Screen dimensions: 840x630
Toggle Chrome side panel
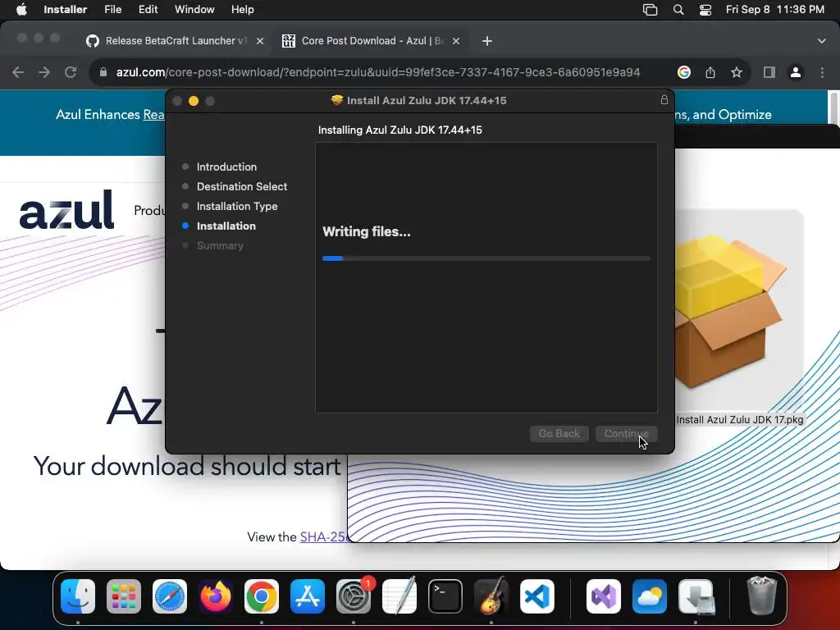click(769, 72)
